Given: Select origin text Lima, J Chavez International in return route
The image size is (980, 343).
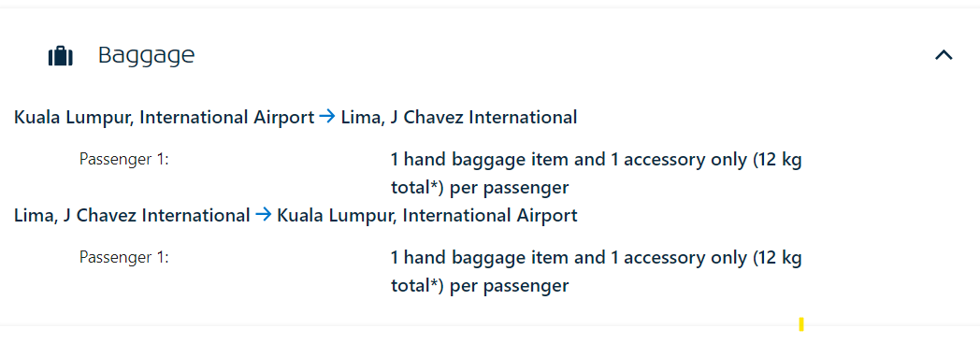Looking at the screenshot, I should (x=132, y=216).
